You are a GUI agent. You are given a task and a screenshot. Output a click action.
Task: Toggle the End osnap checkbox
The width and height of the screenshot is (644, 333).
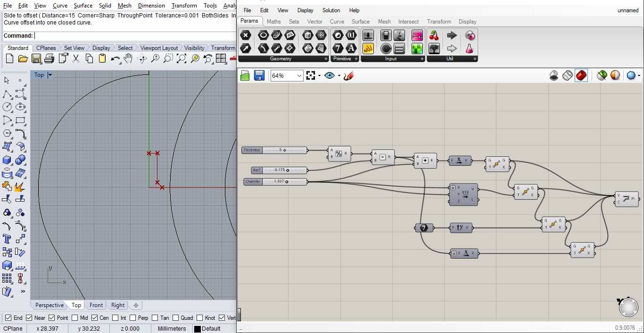(x=8, y=317)
